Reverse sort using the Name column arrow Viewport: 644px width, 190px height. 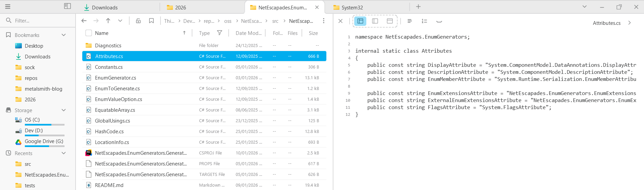click(184, 33)
